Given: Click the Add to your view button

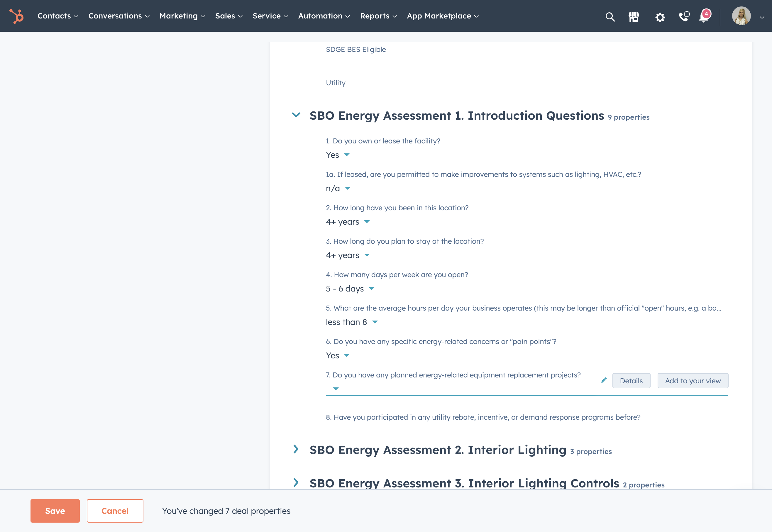Looking at the screenshot, I should [693, 381].
